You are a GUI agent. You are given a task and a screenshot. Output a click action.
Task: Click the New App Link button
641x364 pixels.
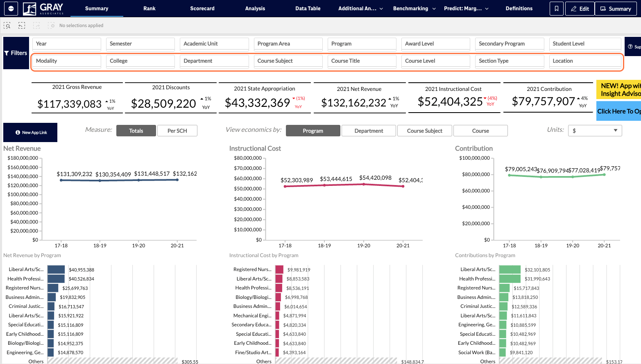(31, 132)
